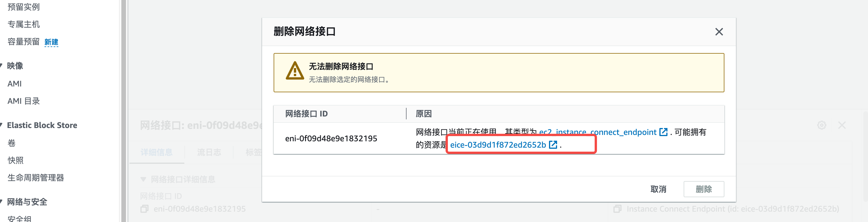Image resolution: width=868 pixels, height=222 pixels.
Task: Open the gear settings icon of details panel
Action: pos(821,125)
